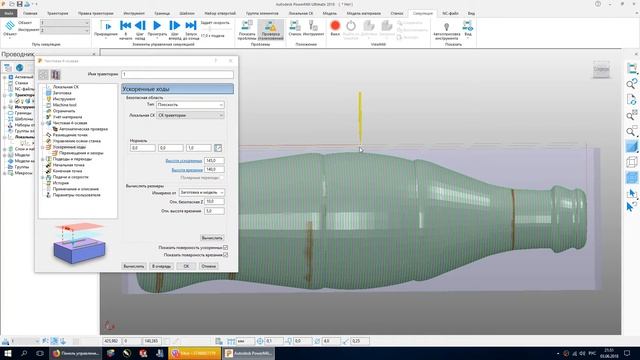Collapse the Rapid moves tree node

tap(43, 147)
